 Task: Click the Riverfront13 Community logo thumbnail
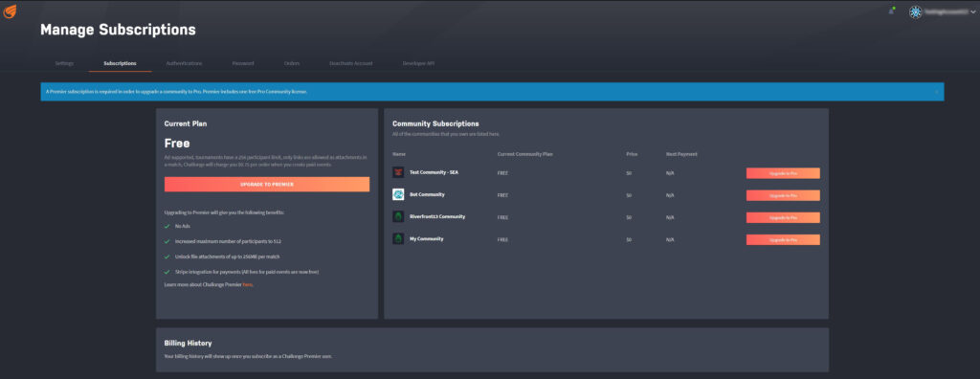pyautogui.click(x=398, y=217)
